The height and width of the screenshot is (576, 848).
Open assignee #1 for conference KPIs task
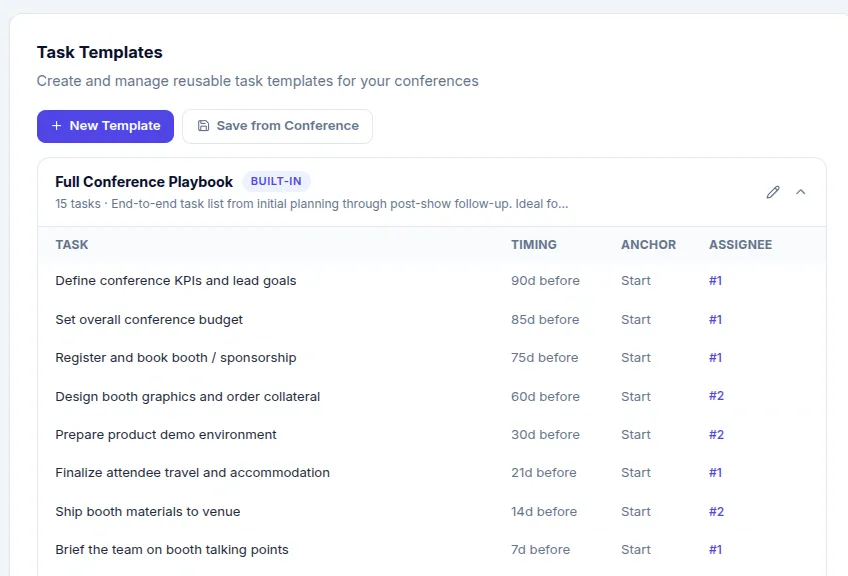(x=715, y=281)
